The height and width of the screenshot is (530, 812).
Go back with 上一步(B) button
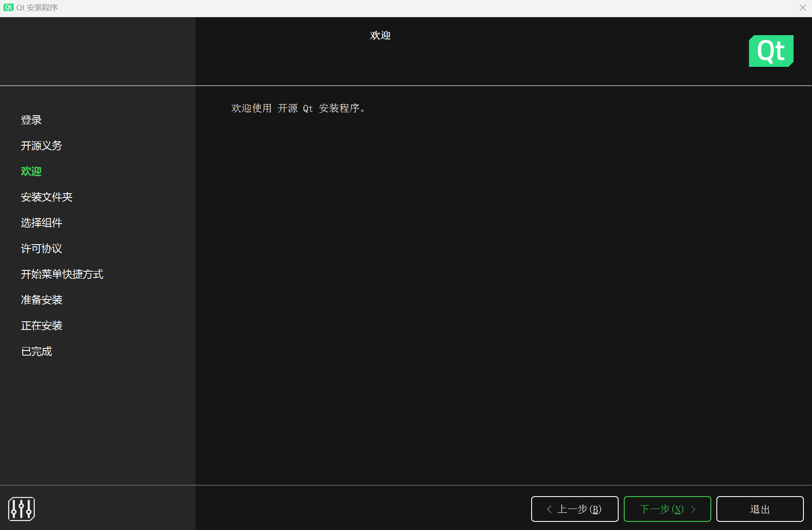pyautogui.click(x=574, y=509)
